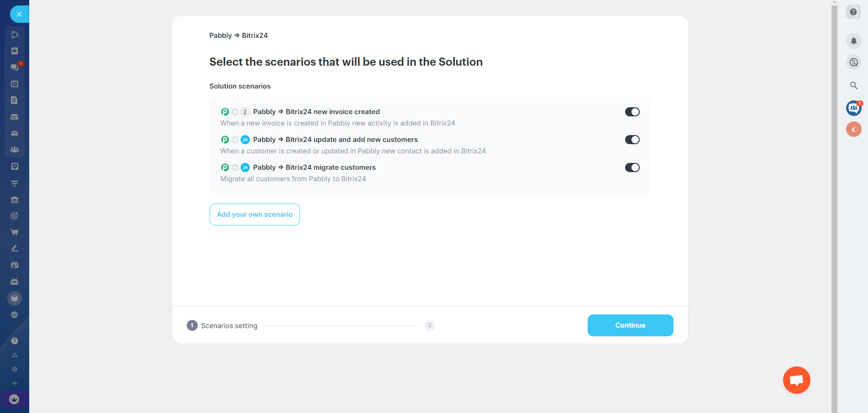
Task: Disable the new invoice created scenario toggle
Action: [x=632, y=112]
